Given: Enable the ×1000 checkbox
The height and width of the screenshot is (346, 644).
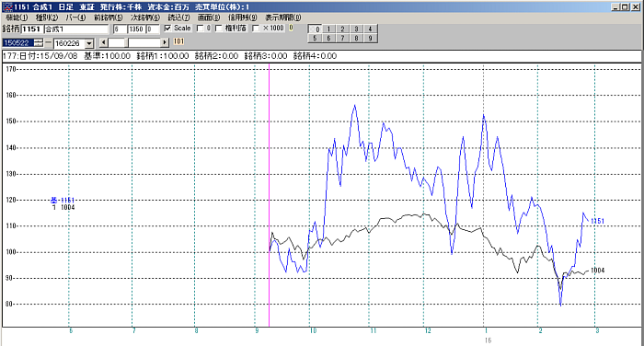Looking at the screenshot, I should point(256,29).
